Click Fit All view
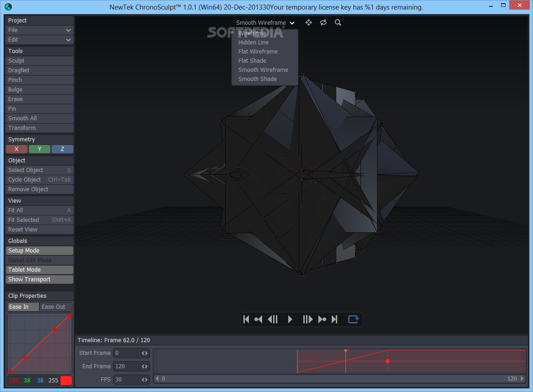This screenshot has width=533, height=392. pos(39,210)
